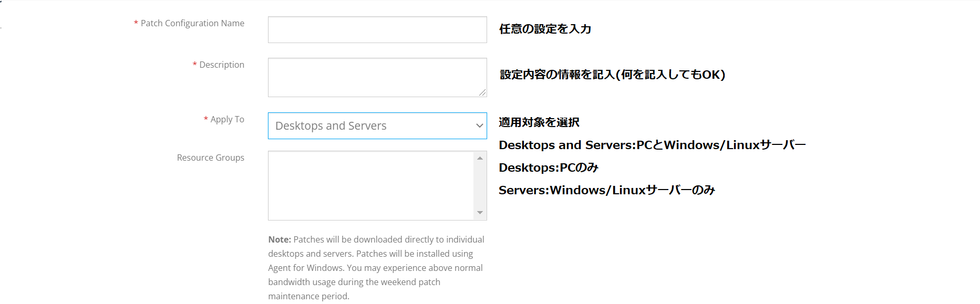The width and height of the screenshot is (980, 304).
Task: Click the Description label
Action: pos(222,65)
